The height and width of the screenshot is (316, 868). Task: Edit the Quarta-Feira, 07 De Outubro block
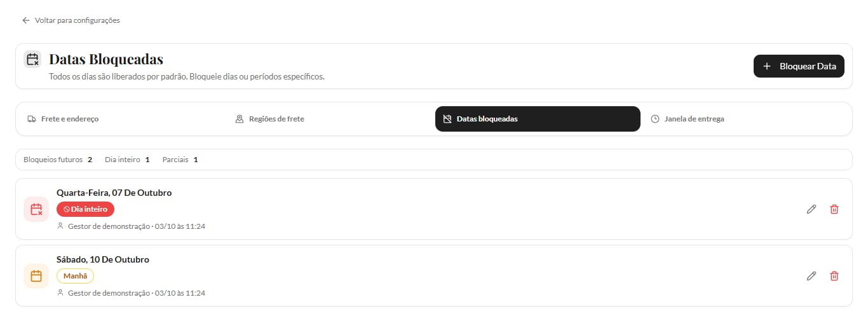(x=811, y=209)
